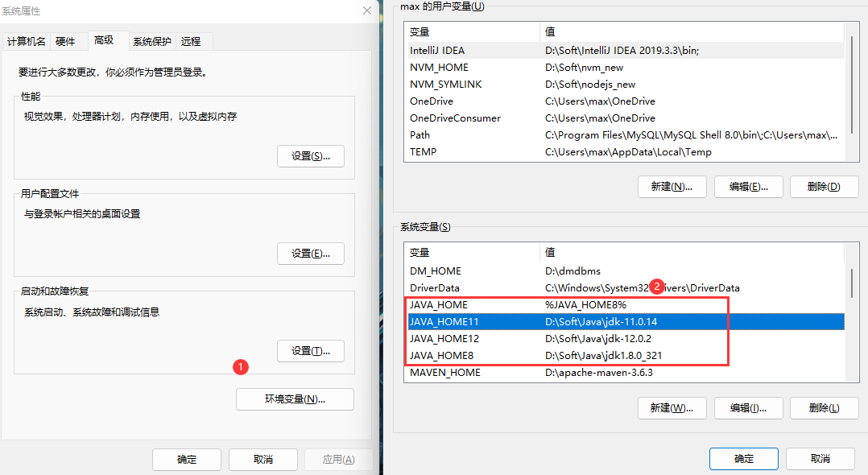
Task: Select the TEMP user variable row
Action: 625,151
